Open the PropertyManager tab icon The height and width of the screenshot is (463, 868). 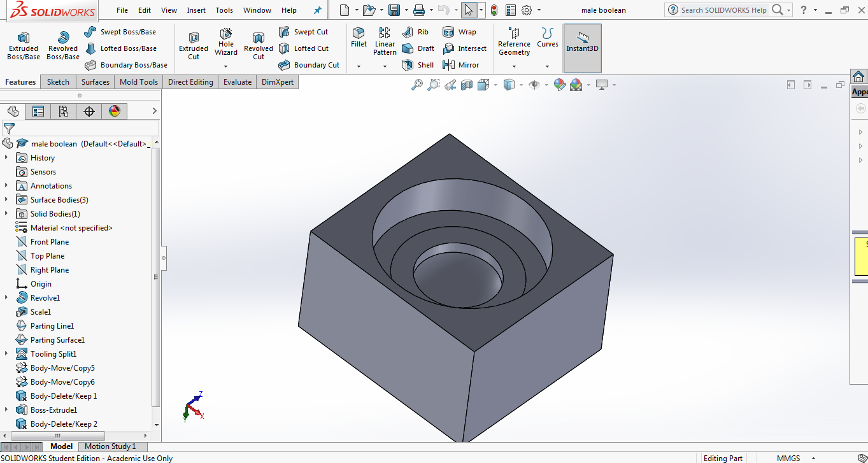(38, 111)
